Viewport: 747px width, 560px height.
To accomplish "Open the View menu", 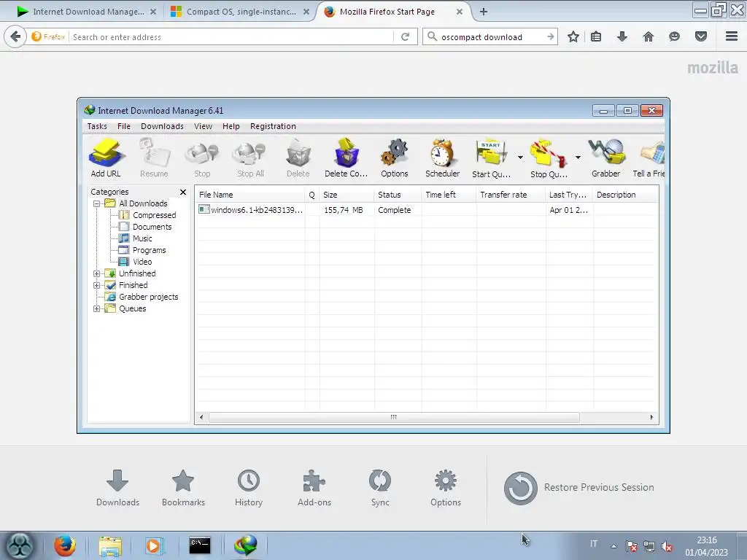I will point(203,126).
